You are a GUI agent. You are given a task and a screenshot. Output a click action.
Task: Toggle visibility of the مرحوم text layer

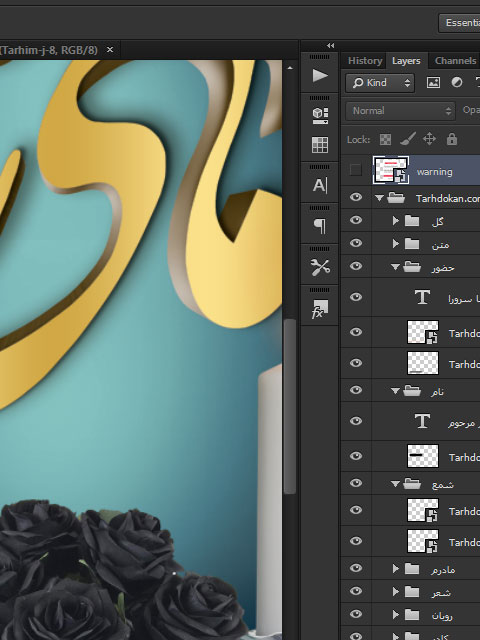(x=356, y=421)
